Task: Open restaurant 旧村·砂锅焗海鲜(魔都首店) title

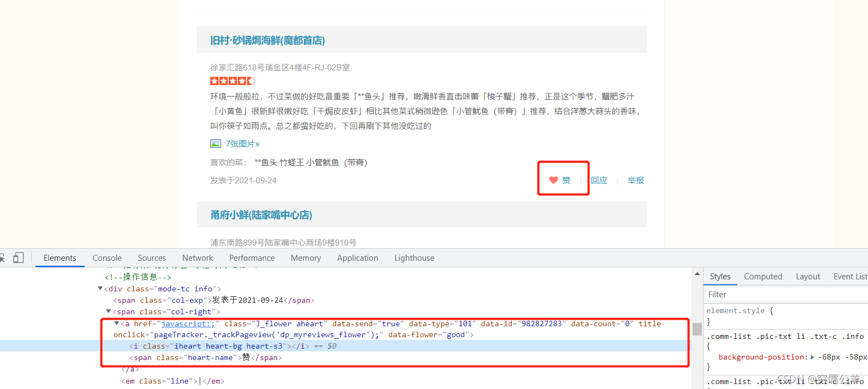Action: pyautogui.click(x=268, y=40)
